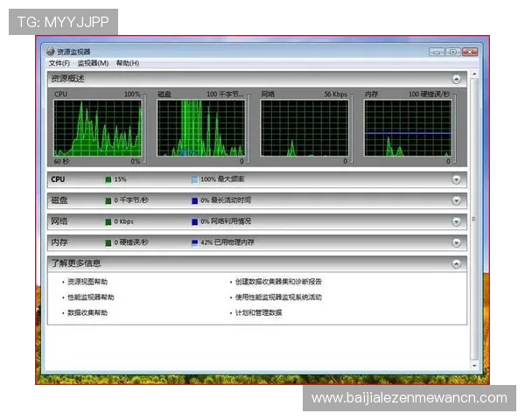Screen dimensions: 525x420
Task: Open the 文件(F) menu
Action: 59,64
